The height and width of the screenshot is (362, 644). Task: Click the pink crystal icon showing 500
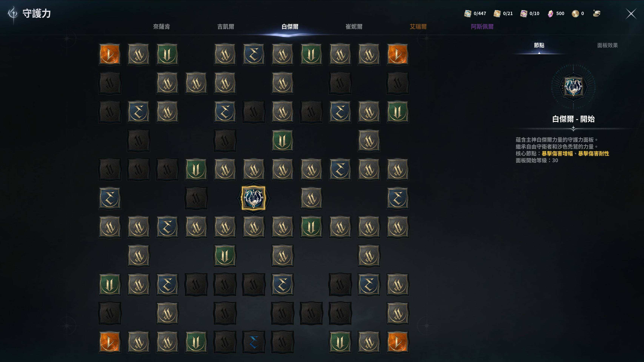coord(550,14)
